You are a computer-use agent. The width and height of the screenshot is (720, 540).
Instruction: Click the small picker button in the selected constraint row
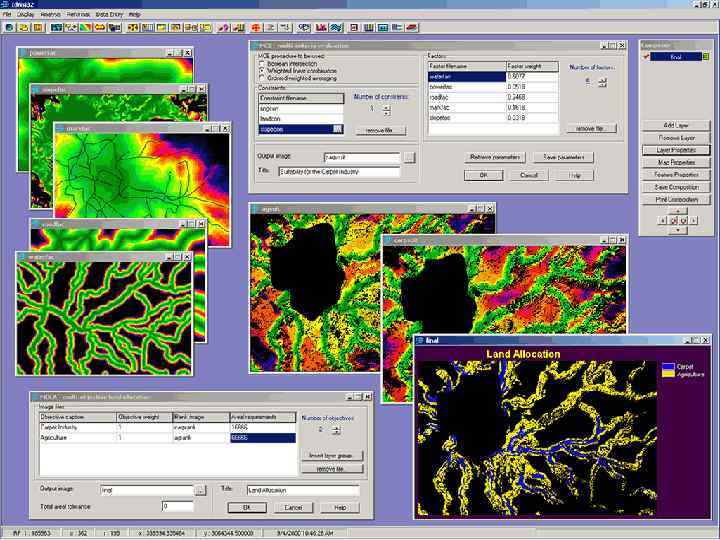[x=338, y=129]
